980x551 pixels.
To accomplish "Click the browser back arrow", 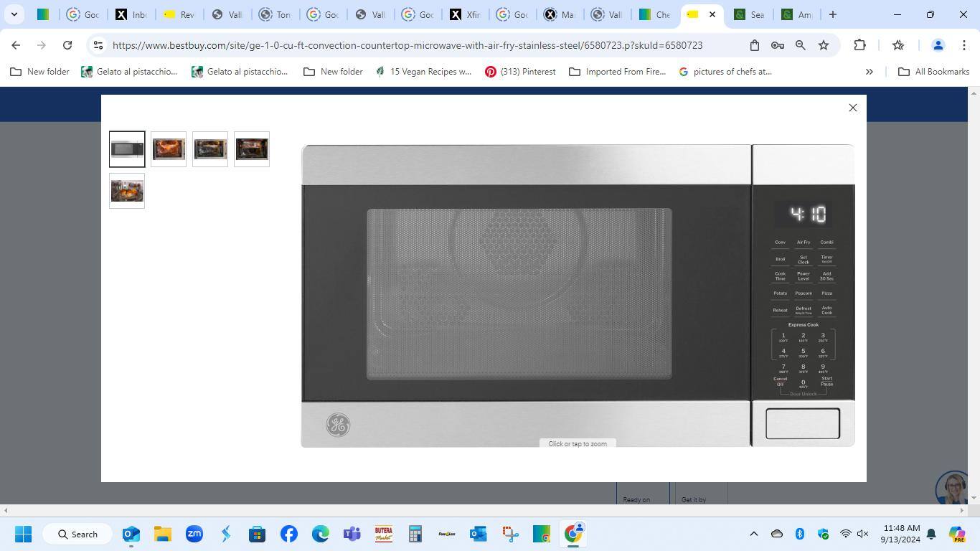I will (x=16, y=45).
